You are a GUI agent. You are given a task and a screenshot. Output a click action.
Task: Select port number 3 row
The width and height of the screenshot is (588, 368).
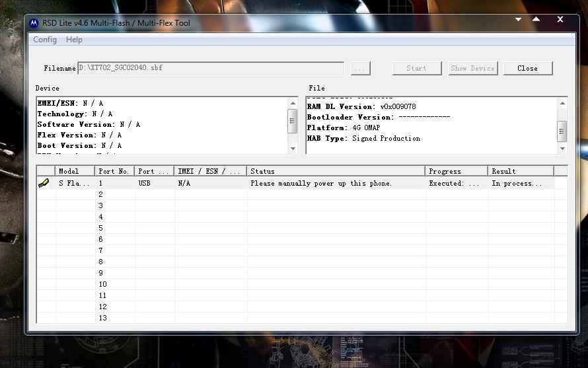point(302,205)
